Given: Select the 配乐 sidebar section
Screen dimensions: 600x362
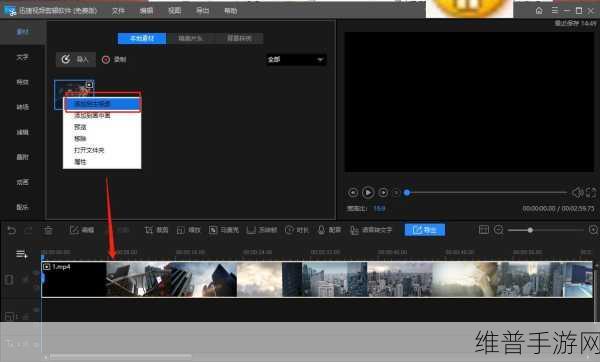Looking at the screenshot, I should click(23, 207).
